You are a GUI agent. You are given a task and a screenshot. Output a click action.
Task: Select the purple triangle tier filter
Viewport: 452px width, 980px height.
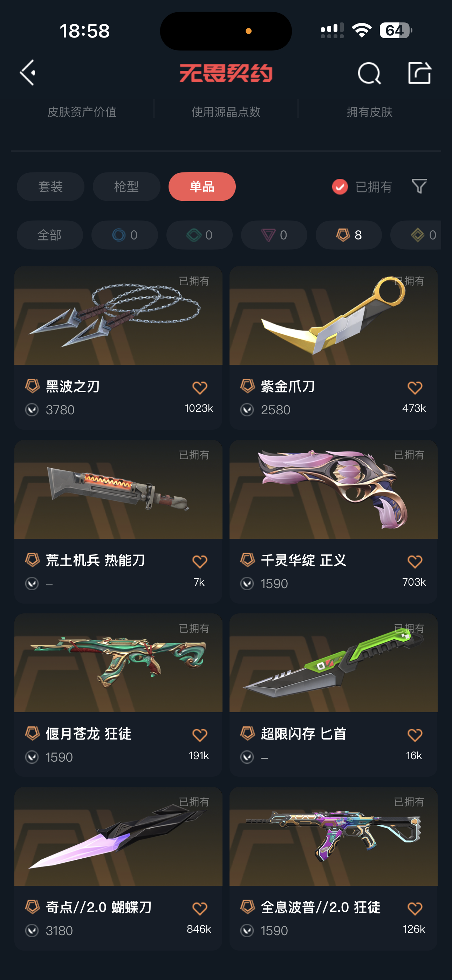click(x=274, y=235)
